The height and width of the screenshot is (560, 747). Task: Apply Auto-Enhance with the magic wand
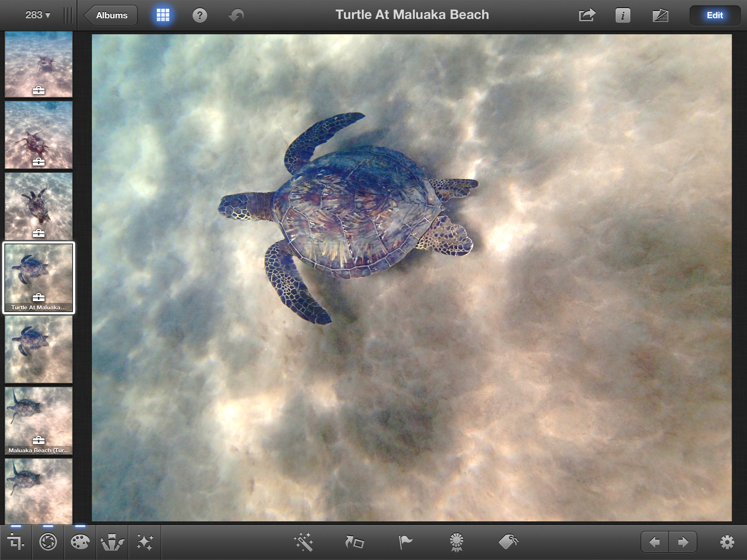tap(303, 542)
